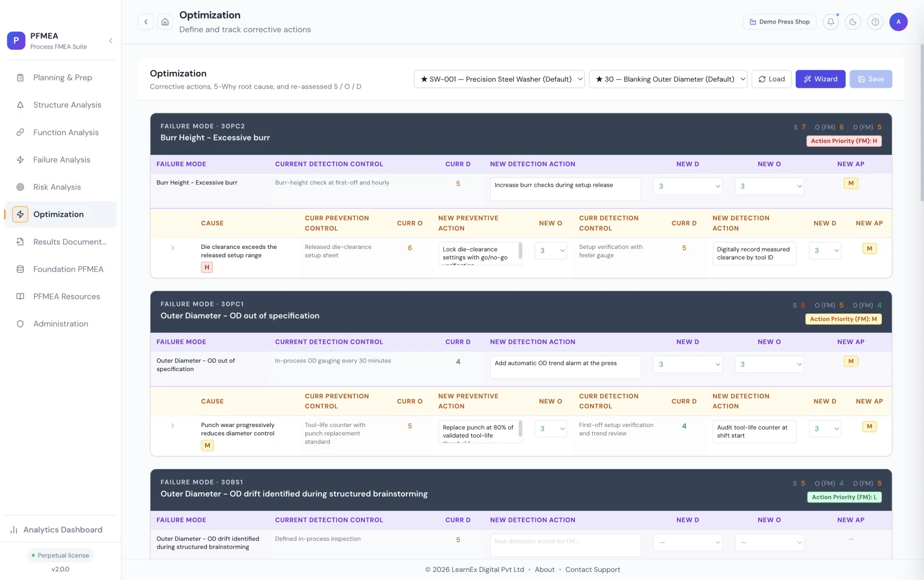Screen dimensions: 924x580
Task: Click 'Action Priority (FM): L' badge
Action: coord(844,497)
